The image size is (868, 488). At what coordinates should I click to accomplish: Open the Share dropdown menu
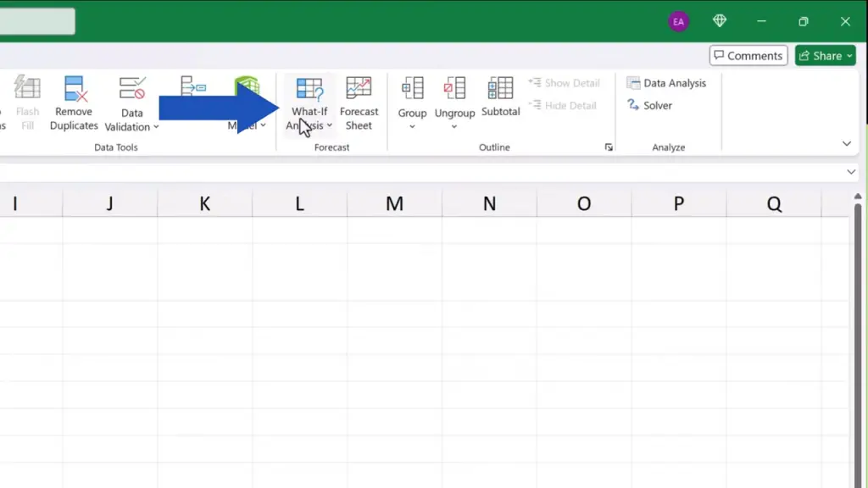point(826,56)
